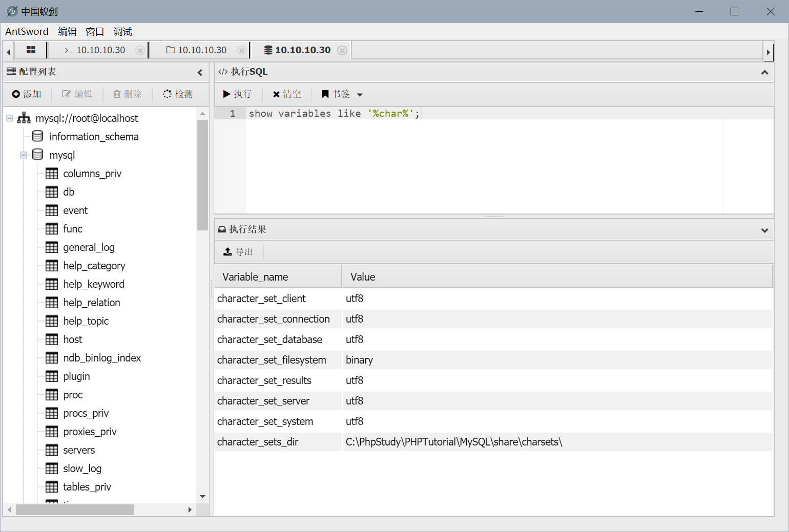
Task: Close the terminal tab 10.10.10.30
Action: (x=139, y=51)
